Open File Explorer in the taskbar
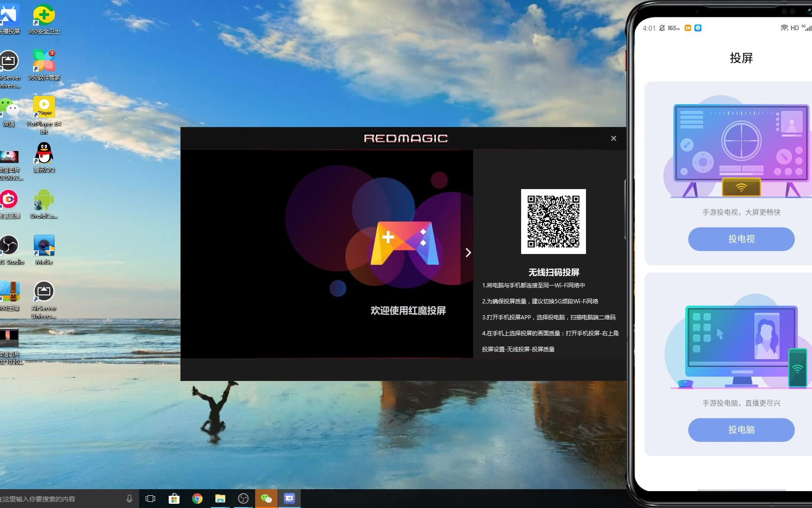Image resolution: width=812 pixels, height=508 pixels. (x=219, y=498)
